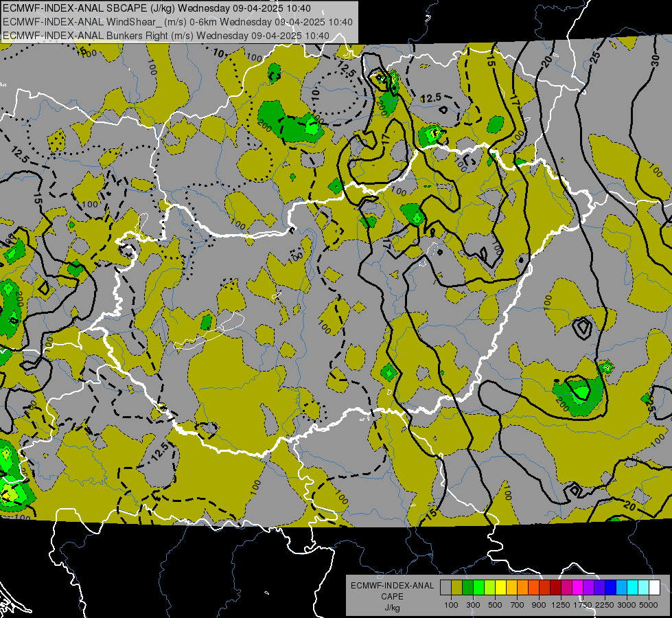Click the Bunkers Right header line
This screenshot has width=672, height=618.
(x=166, y=36)
